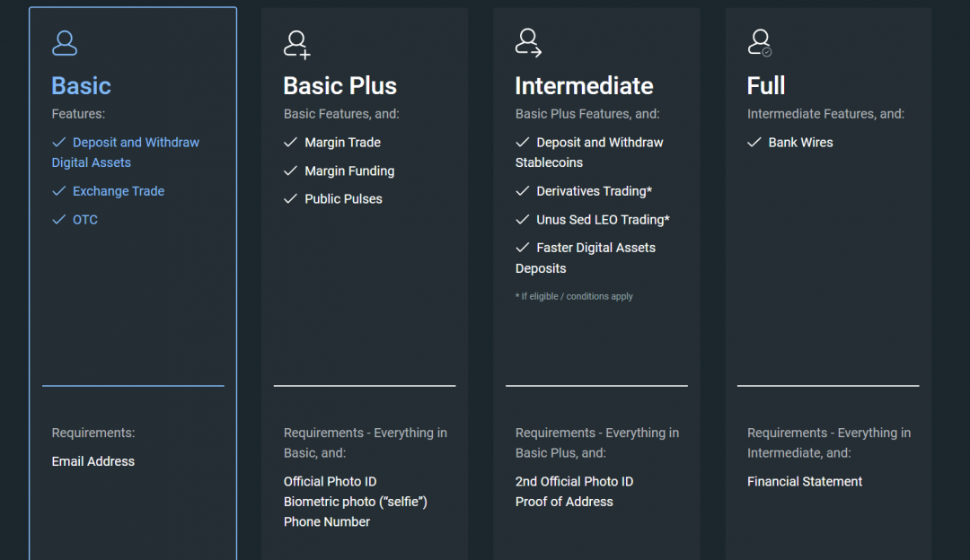Select the Basic Plus level heading
This screenshot has height=560, width=970.
(339, 86)
